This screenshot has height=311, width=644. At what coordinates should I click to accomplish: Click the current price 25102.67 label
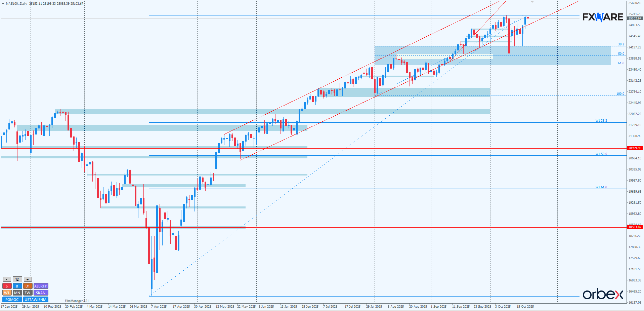coord(635,18)
